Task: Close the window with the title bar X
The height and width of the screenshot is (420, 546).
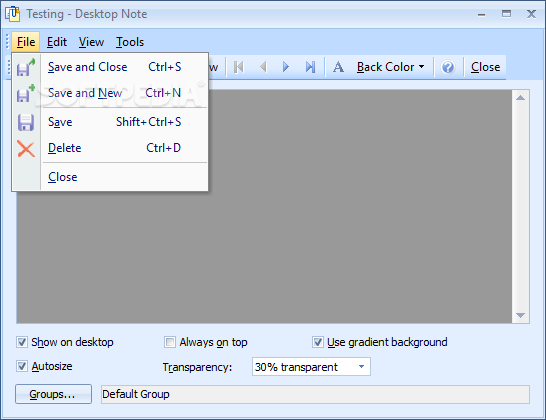Action: (x=531, y=14)
